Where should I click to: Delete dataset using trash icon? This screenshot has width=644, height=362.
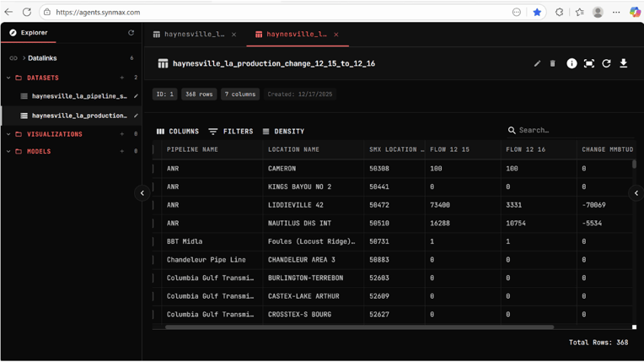[x=552, y=63]
